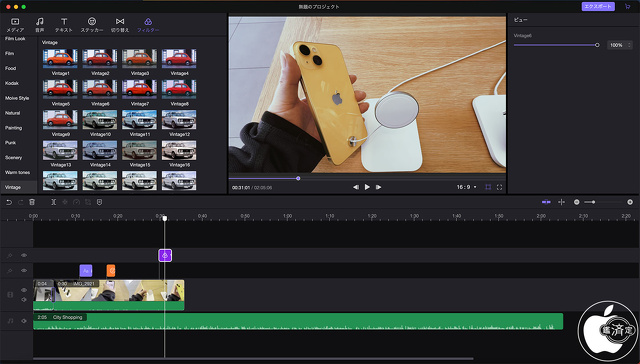Select the Moive Style filter category
The height and width of the screenshot is (364, 640).
pos(17,98)
